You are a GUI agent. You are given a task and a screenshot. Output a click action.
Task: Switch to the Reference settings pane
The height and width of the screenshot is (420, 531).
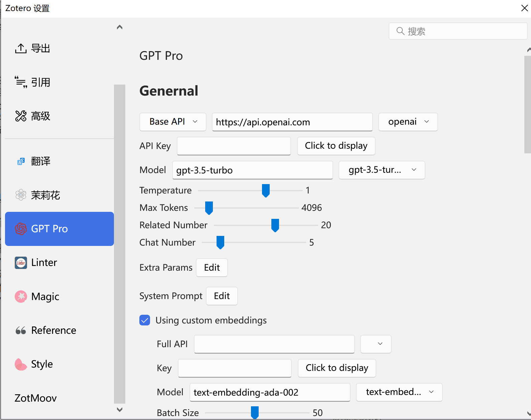click(53, 330)
